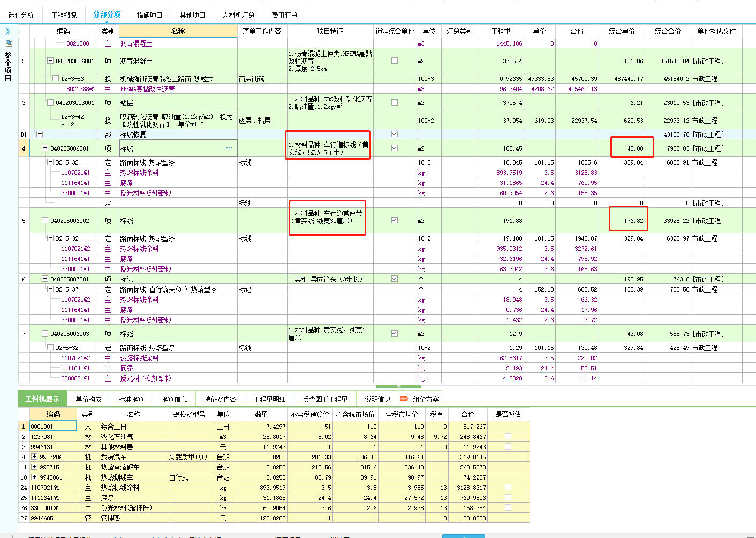Select the 分部分项 tab

107,15
